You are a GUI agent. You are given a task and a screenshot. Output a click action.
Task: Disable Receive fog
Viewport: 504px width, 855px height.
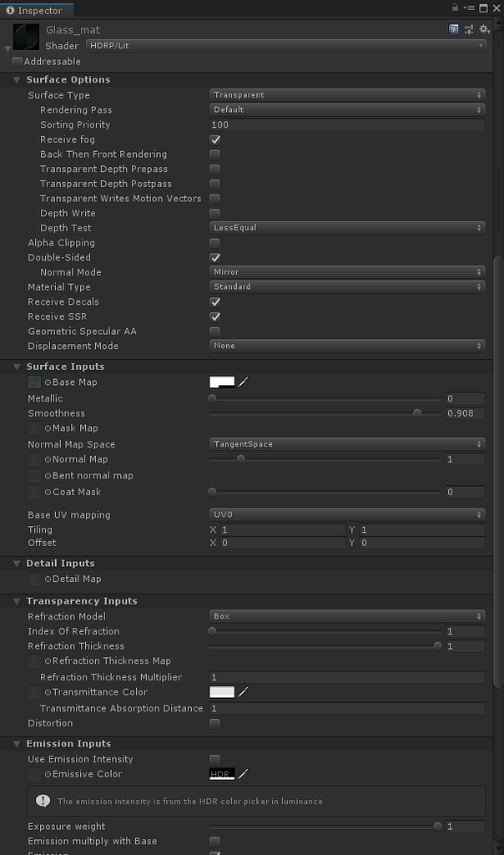[x=214, y=139]
